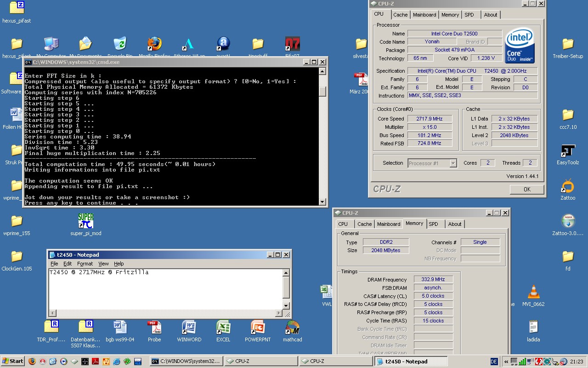Open the Processor #1 selection dropdown

coord(453,163)
